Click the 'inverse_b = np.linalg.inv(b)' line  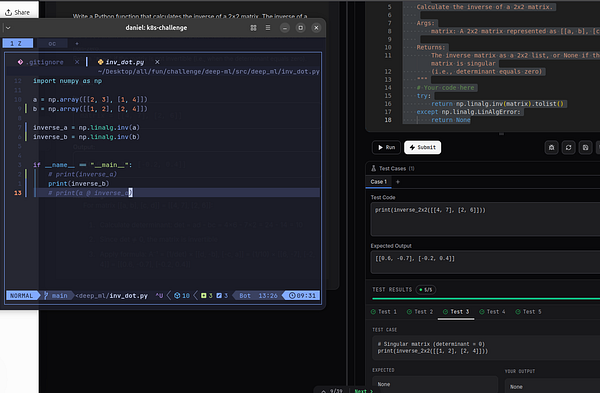[86, 137]
